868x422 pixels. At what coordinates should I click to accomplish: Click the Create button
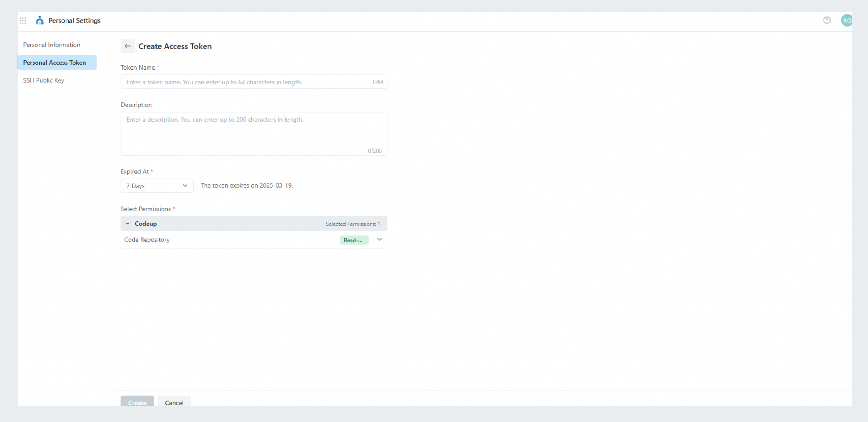coord(137,401)
